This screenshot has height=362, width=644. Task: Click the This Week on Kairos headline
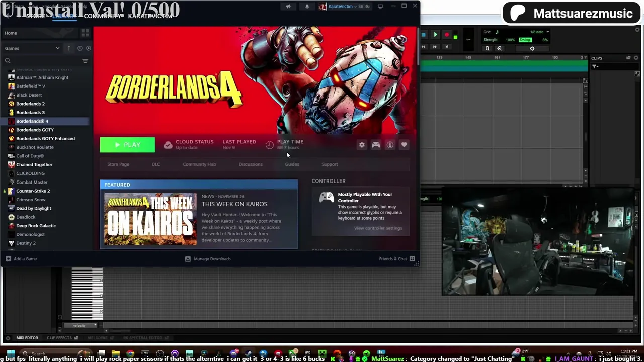[x=234, y=204]
